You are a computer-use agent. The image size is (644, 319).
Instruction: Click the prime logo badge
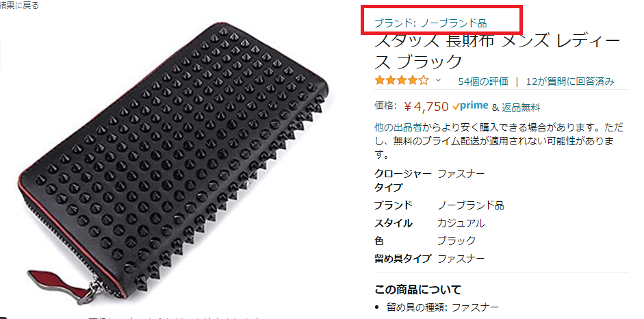(470, 106)
